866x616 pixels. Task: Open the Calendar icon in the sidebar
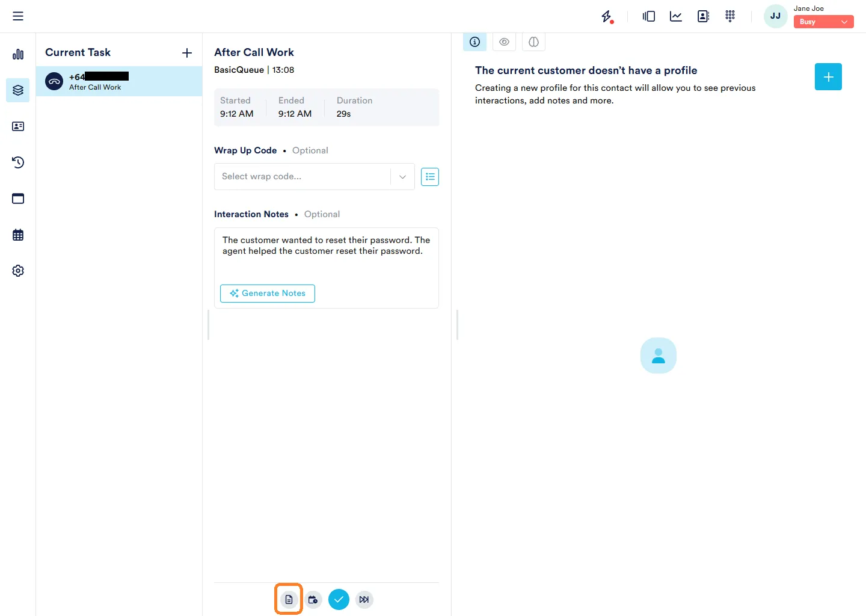click(18, 235)
